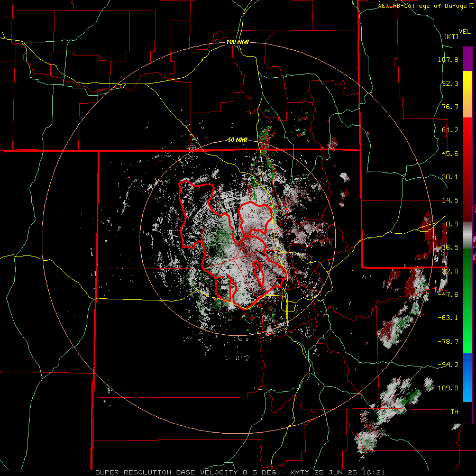Image resolution: width=476 pixels, height=476 pixels.
Task: Click the 61.2 legend value
Action: [x=450, y=130]
